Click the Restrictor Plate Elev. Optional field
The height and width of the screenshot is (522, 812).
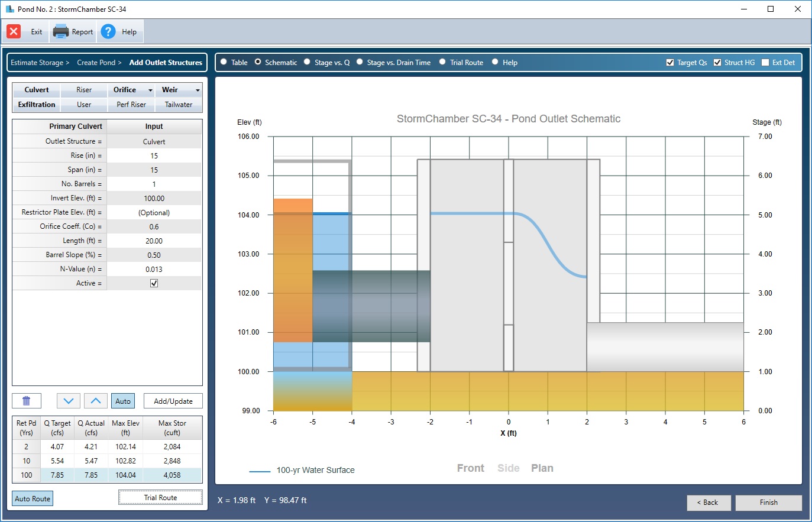[154, 212]
